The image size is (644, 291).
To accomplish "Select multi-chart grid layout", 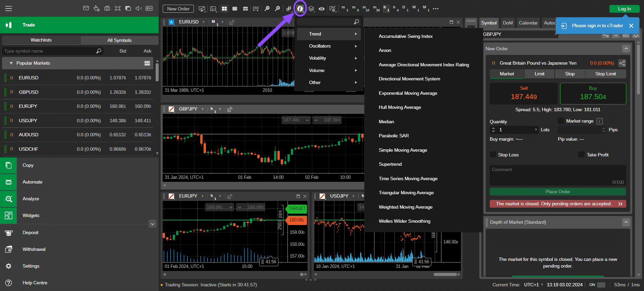I will pyautogui.click(x=224, y=9).
